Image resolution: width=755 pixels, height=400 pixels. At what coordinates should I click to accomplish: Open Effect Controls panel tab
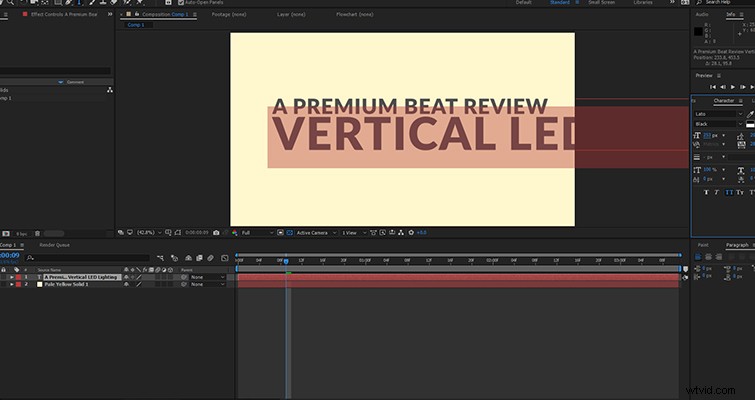[64, 14]
